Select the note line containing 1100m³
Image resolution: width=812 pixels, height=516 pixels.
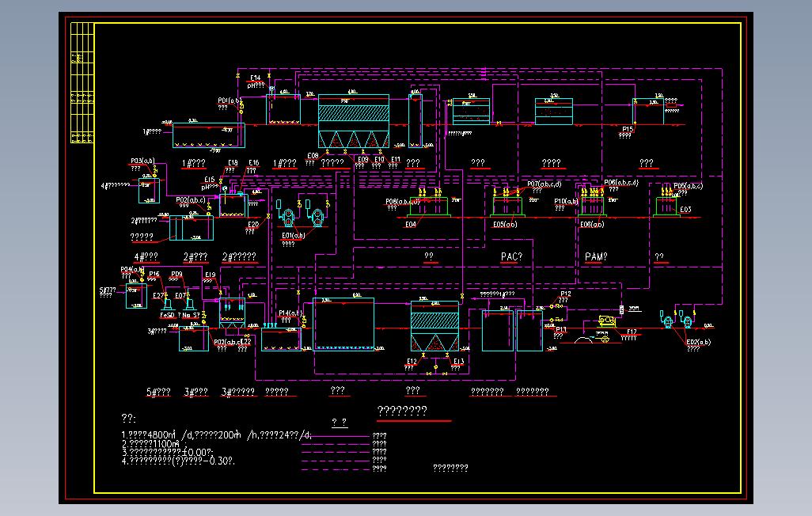pyautogui.click(x=154, y=444)
